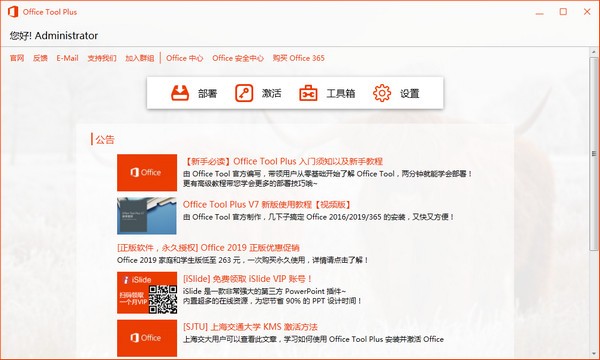Click the E-Mail link
The width and height of the screenshot is (600, 360).
[67, 58]
